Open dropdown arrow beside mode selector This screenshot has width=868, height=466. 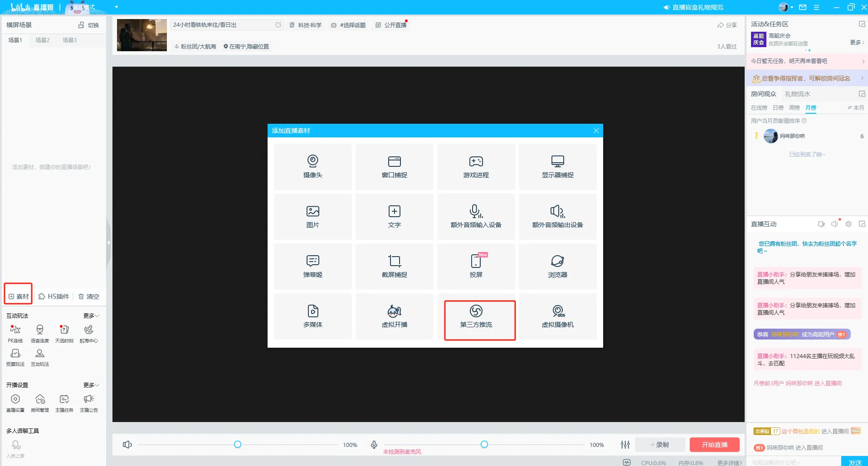coord(117,7)
